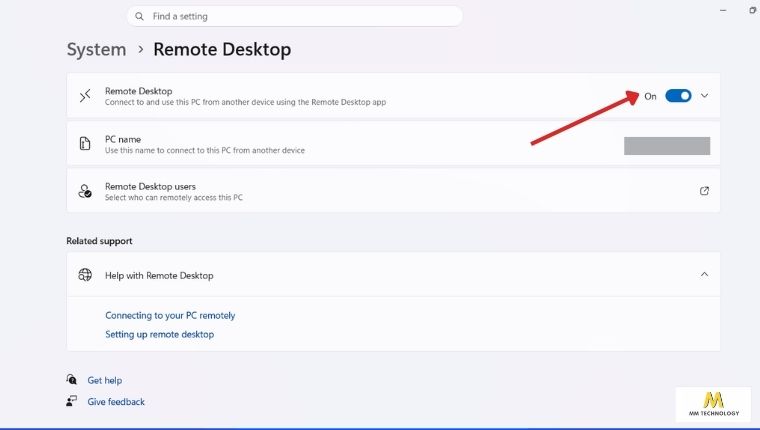
Task: Open Connecting to your PC remotely link
Action: pyautogui.click(x=170, y=316)
